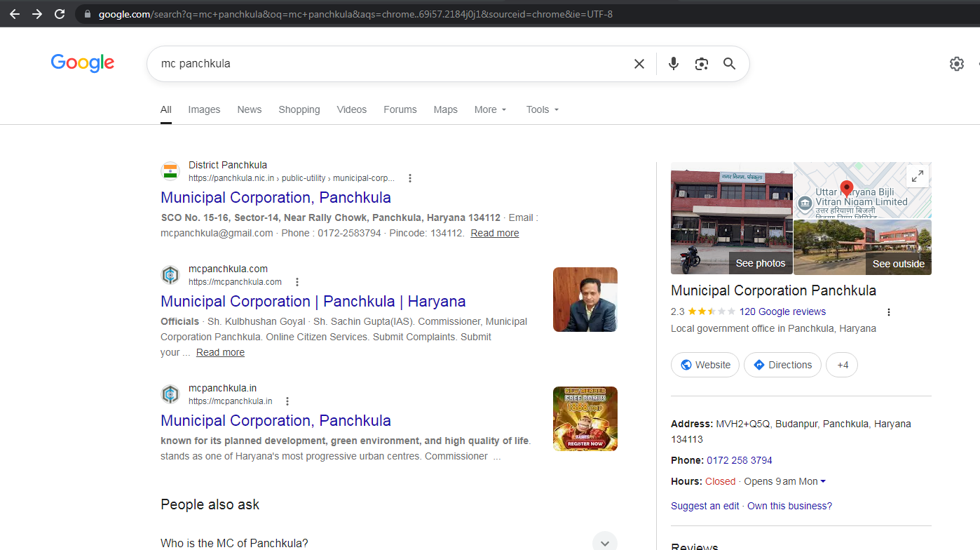This screenshot has height=550, width=980.
Task: Click Read more under mcpanchkula.com result
Action: (220, 352)
